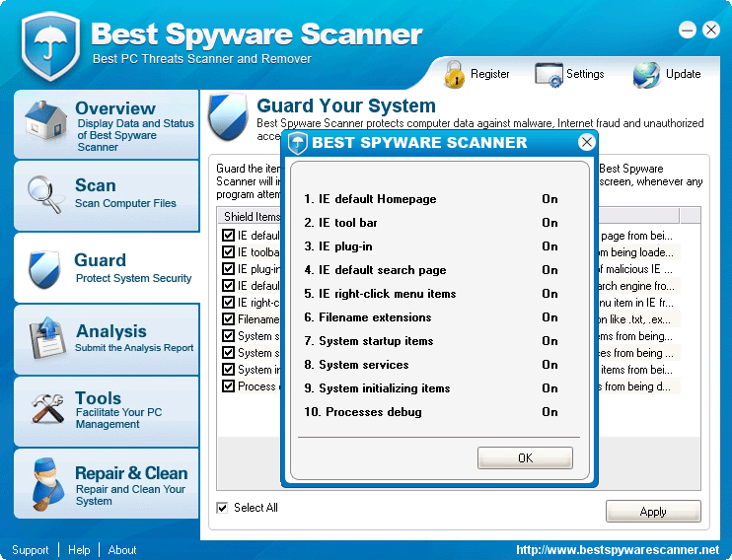Viewport: 732px width, 560px height.
Task: Switch to Scan Computer Files tab
Action: (107, 195)
